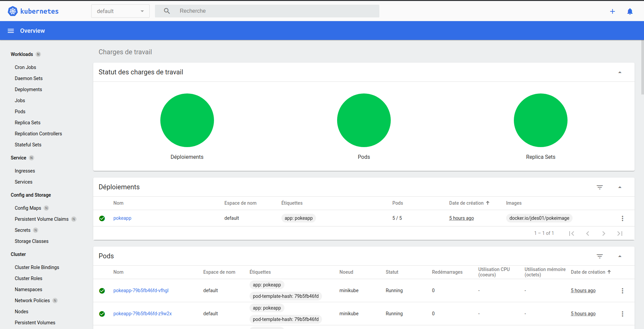The width and height of the screenshot is (644, 329).
Task: Sort deployments by Nom column header
Action: click(x=118, y=203)
